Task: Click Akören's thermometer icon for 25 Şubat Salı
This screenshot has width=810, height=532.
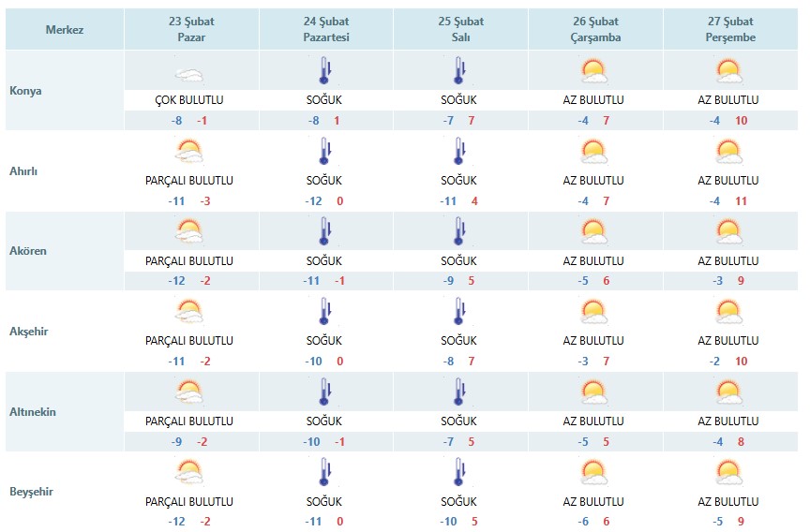Action: click(459, 231)
